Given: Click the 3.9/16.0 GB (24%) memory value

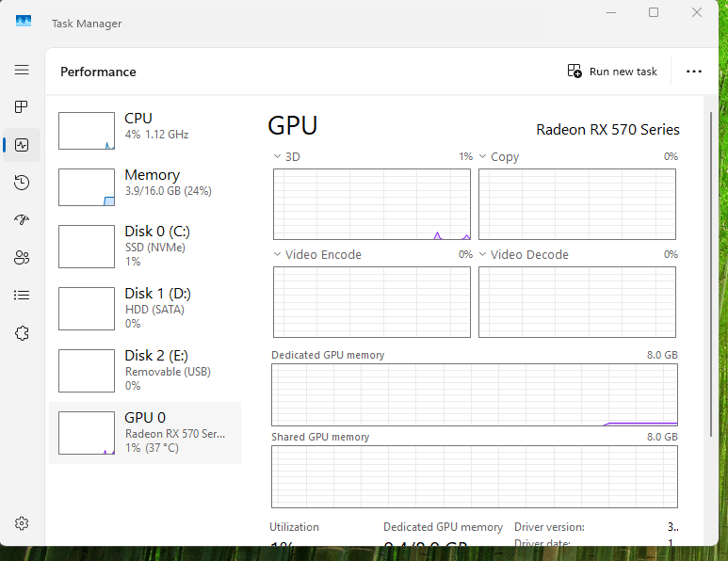Looking at the screenshot, I should (x=168, y=191).
